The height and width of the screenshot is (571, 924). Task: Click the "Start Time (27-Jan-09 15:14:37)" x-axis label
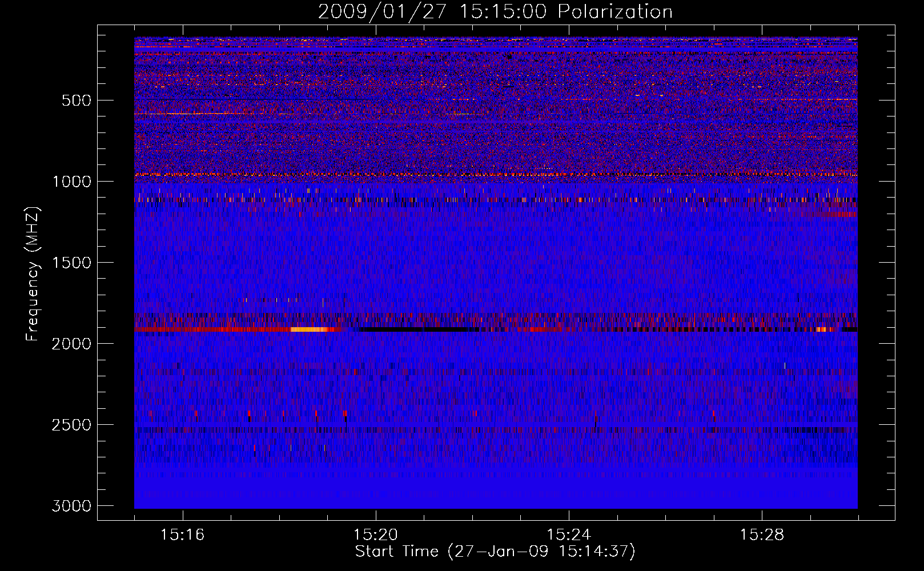tap(495, 552)
